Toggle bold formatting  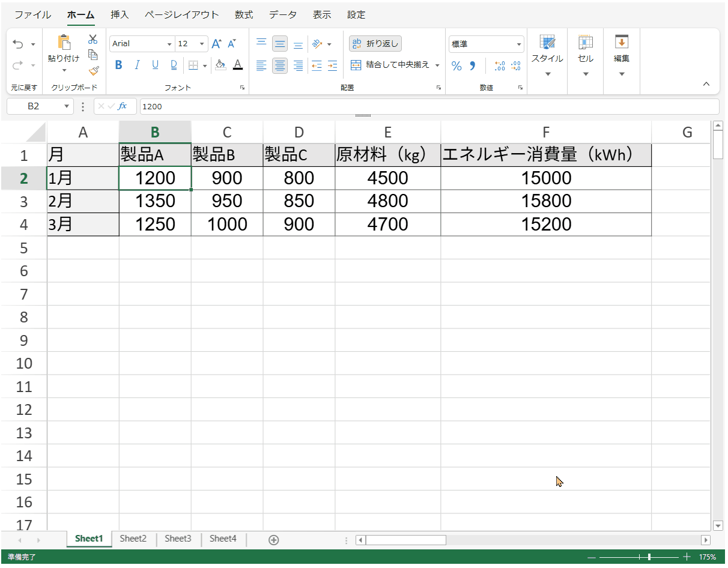tap(118, 65)
